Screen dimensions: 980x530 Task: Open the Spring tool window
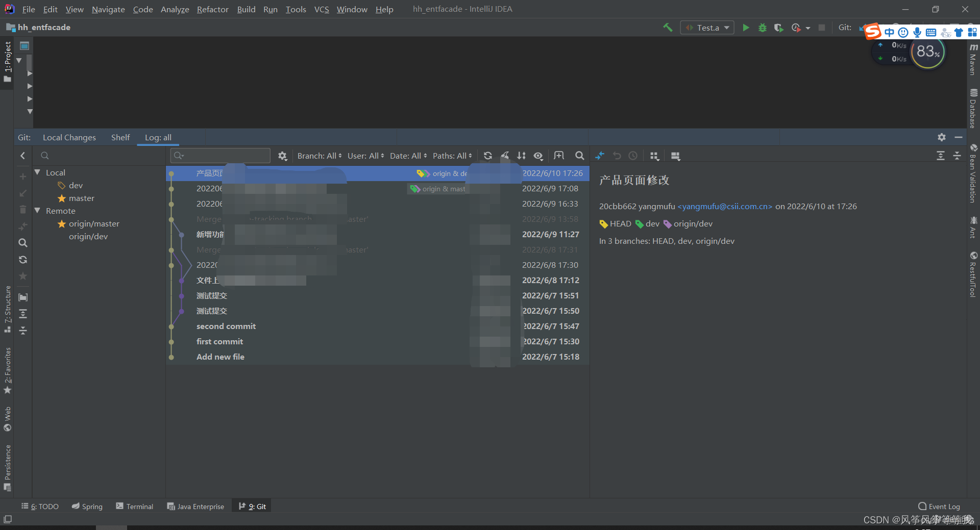point(87,506)
